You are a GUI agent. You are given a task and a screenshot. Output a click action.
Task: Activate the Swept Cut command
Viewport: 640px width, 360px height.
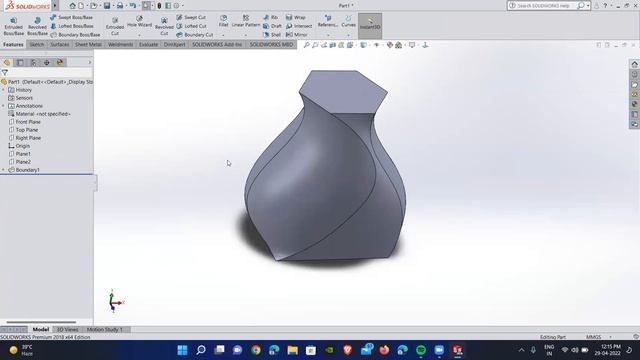[x=191, y=18]
